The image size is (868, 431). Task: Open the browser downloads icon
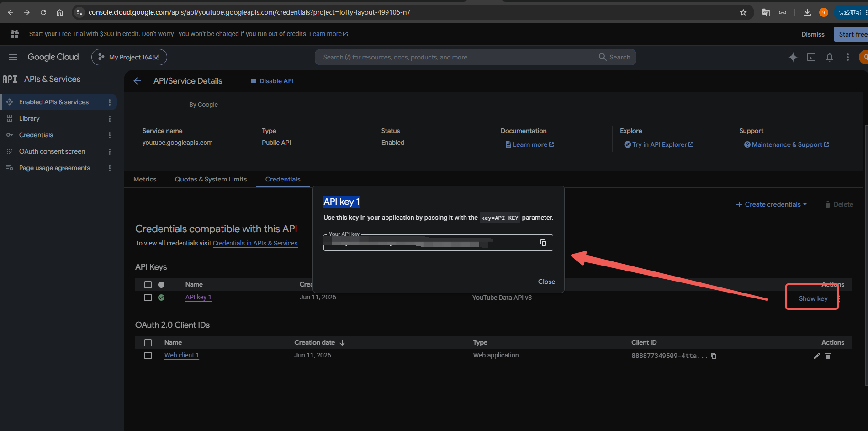coord(807,12)
